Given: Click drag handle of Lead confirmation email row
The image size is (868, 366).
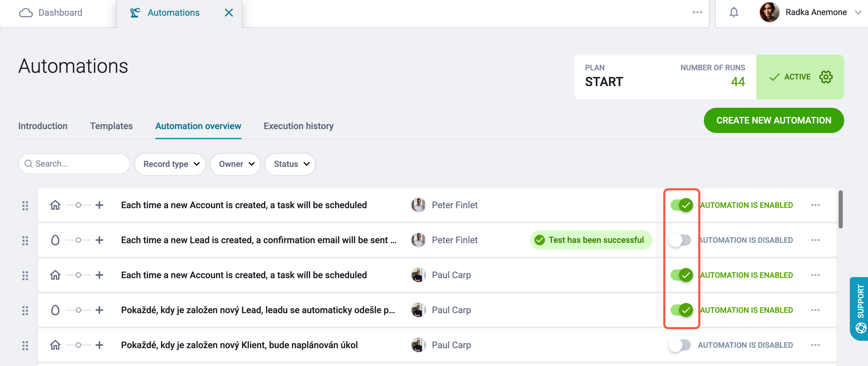Looking at the screenshot, I should 25,240.
